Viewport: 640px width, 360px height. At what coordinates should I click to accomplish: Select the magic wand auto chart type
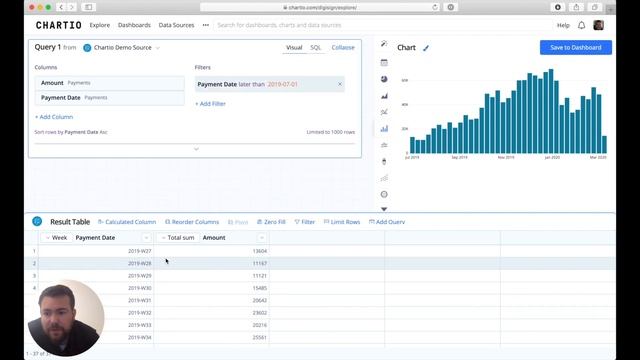pyautogui.click(x=384, y=44)
